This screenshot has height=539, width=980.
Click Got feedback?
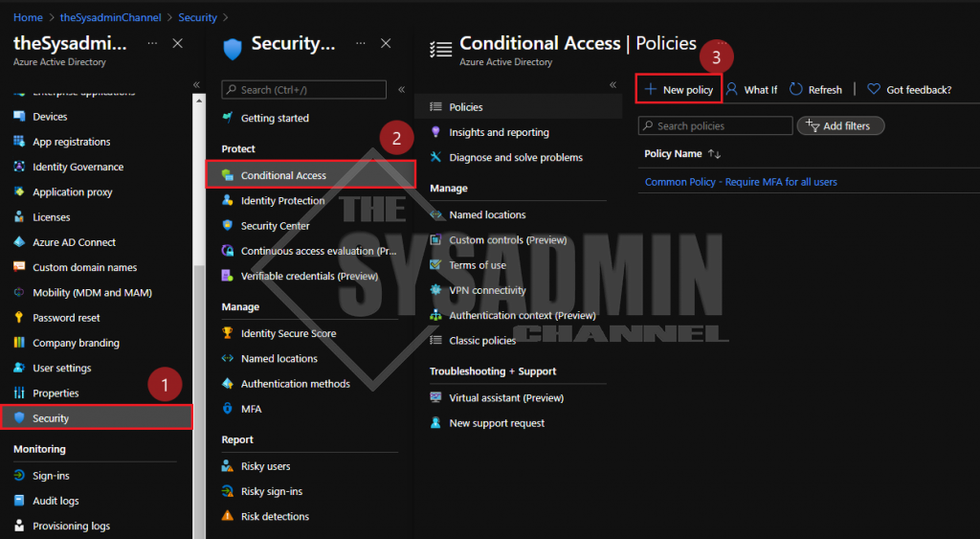tap(909, 89)
